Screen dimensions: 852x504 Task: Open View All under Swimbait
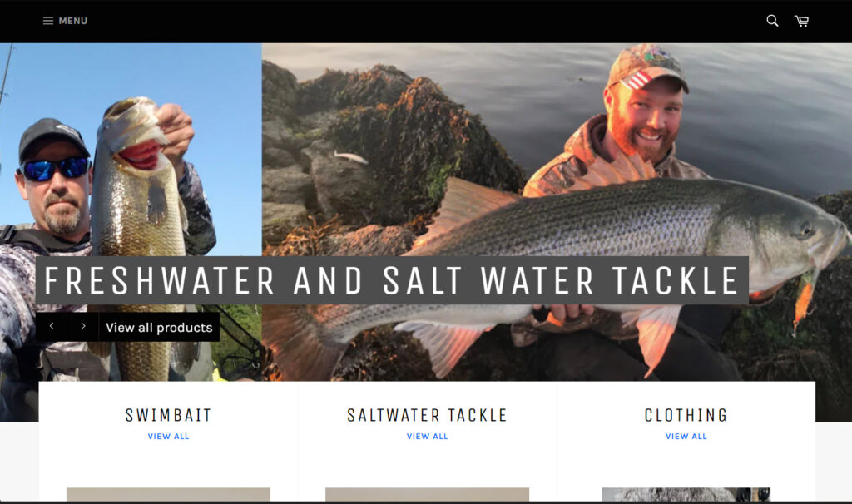pyautogui.click(x=168, y=436)
